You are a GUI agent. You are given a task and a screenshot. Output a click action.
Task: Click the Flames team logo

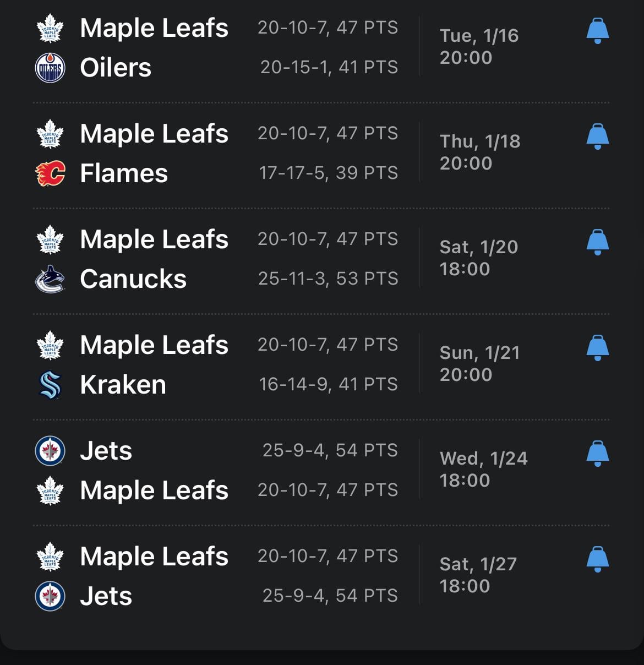point(50,173)
